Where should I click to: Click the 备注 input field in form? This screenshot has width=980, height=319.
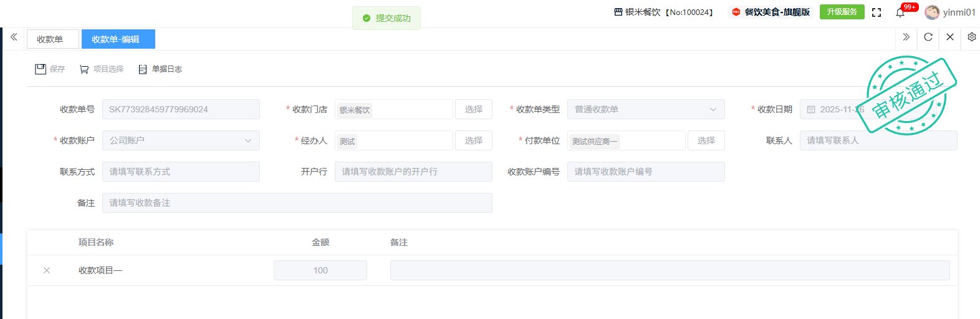pyautogui.click(x=297, y=203)
